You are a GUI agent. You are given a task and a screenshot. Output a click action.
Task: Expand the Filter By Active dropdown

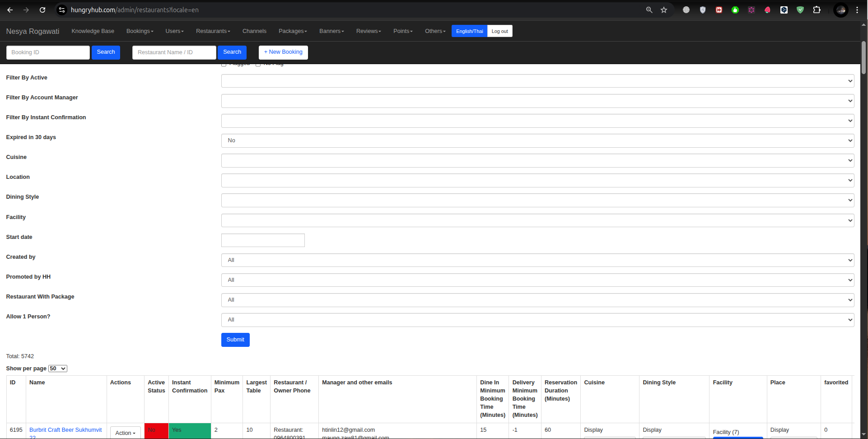click(537, 81)
